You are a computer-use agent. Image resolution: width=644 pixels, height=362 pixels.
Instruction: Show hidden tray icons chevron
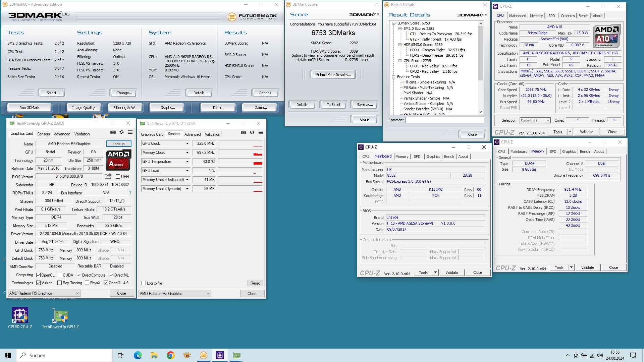[x=568, y=355]
